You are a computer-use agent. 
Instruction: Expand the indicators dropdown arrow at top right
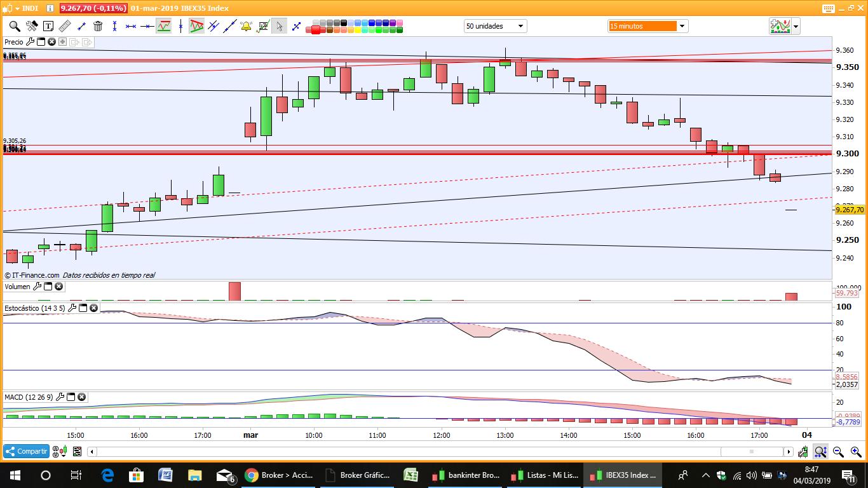796,26
